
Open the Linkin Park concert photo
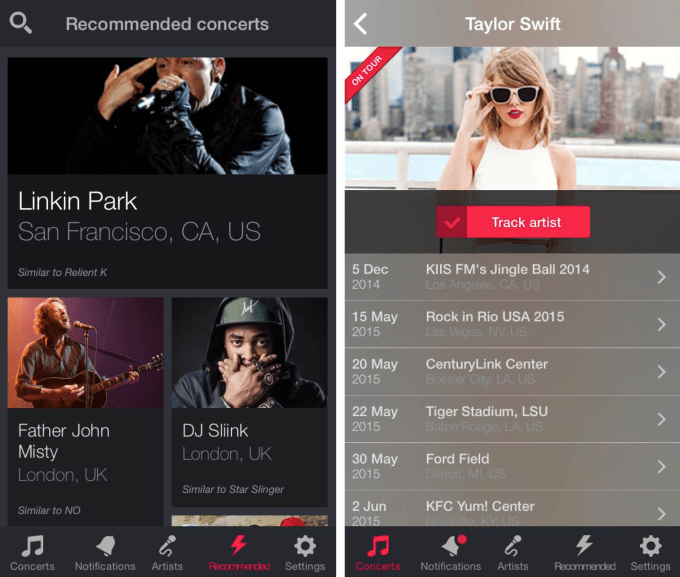[167, 116]
